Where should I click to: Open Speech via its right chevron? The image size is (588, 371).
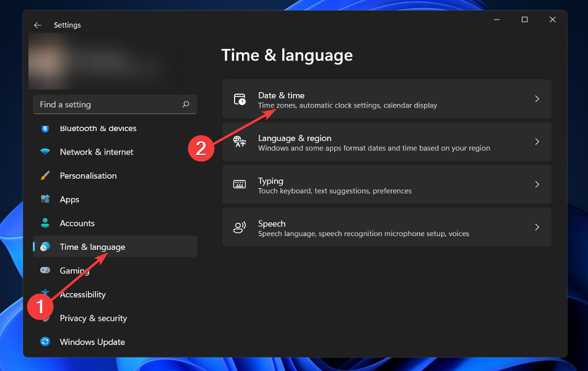pyautogui.click(x=537, y=227)
